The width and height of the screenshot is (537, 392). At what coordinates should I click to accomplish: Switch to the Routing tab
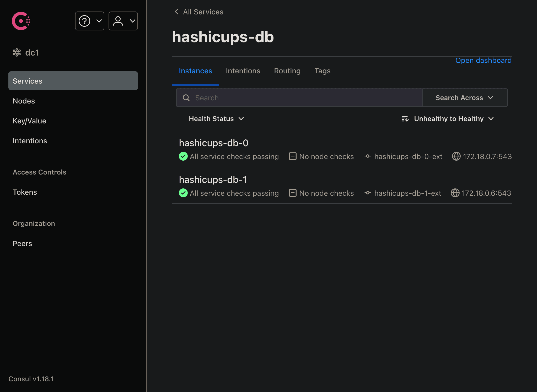click(287, 70)
